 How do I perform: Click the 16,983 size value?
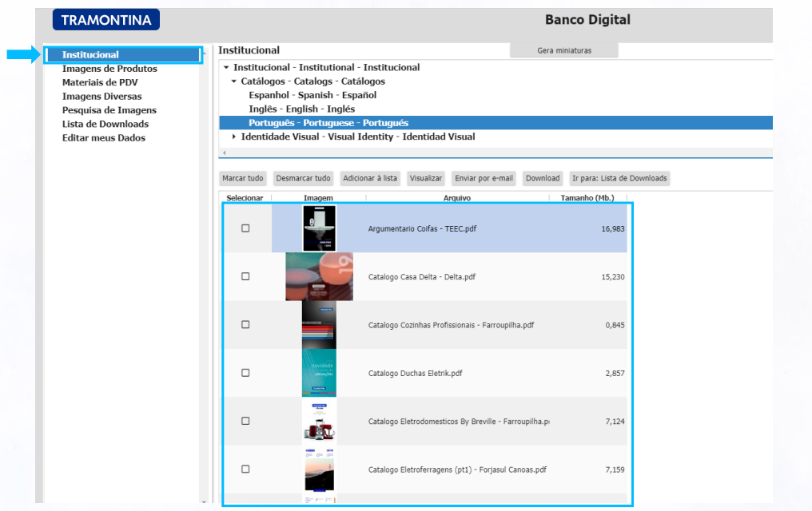pyautogui.click(x=613, y=228)
